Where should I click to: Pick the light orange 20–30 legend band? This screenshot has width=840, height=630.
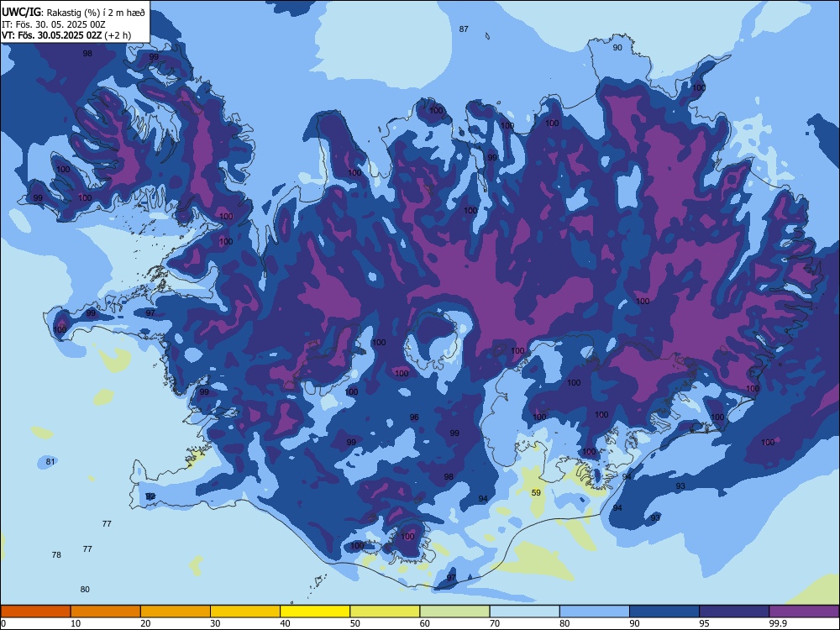pos(176,612)
